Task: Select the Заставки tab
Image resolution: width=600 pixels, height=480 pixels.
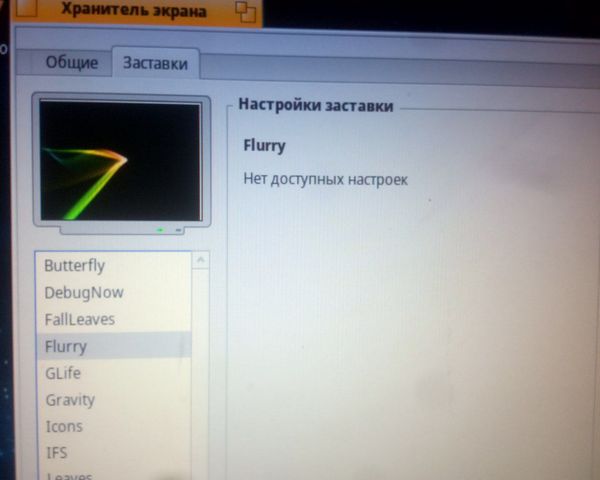Action: point(155,63)
